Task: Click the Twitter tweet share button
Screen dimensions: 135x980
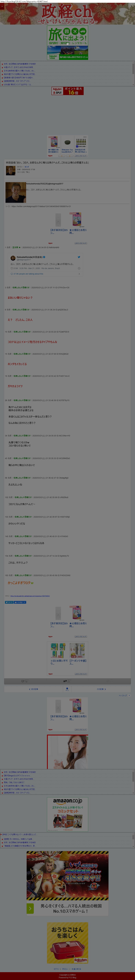Action: coord(9,602)
